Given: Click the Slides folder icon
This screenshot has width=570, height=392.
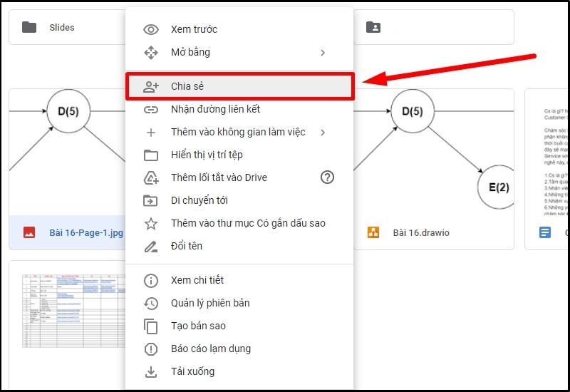Looking at the screenshot, I should coord(29,27).
